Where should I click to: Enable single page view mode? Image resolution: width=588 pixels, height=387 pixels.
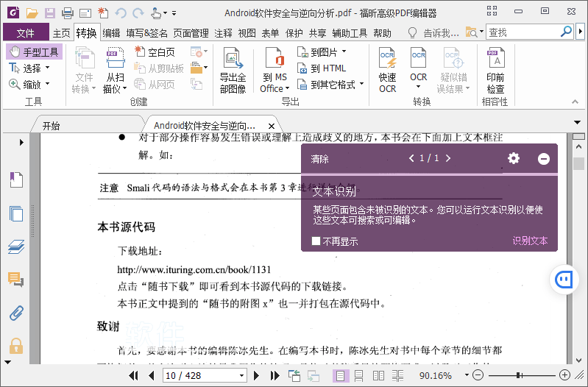coord(340,375)
